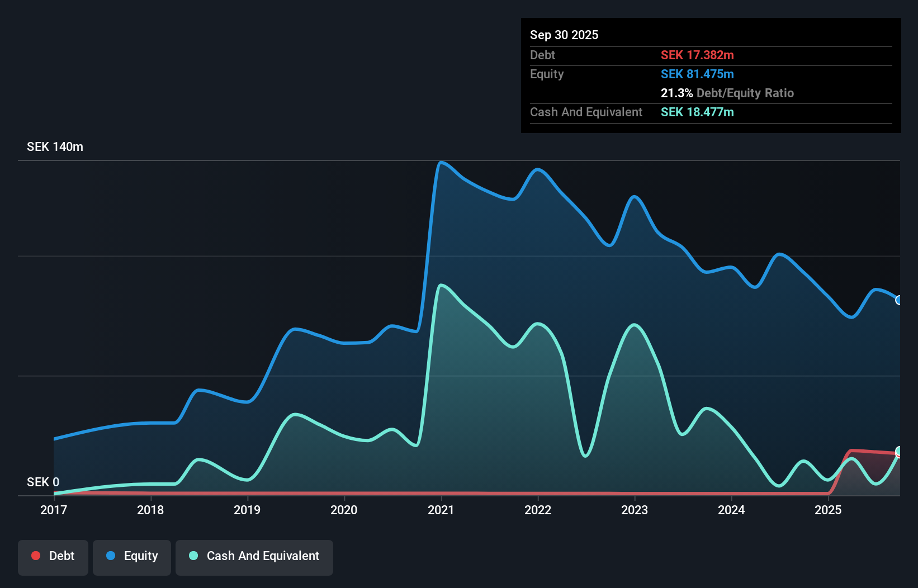Viewport: 918px width, 588px height.
Task: Click the Cash And Equivalent value SEK 18.477m
Action: coord(697,112)
